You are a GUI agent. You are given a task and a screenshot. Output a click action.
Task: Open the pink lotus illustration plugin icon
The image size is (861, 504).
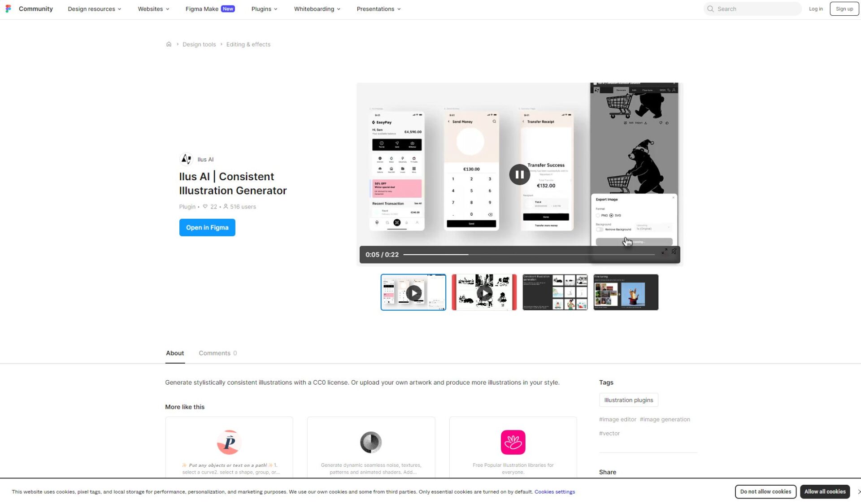pos(513,442)
